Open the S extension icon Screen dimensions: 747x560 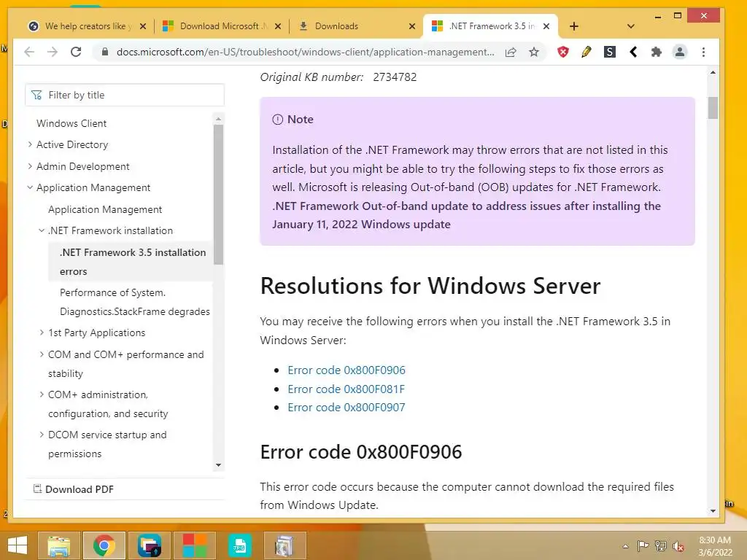[x=610, y=52]
